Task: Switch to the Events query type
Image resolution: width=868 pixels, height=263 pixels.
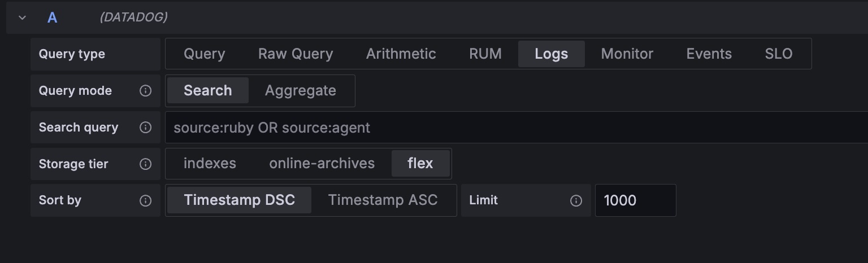Action: 709,54
